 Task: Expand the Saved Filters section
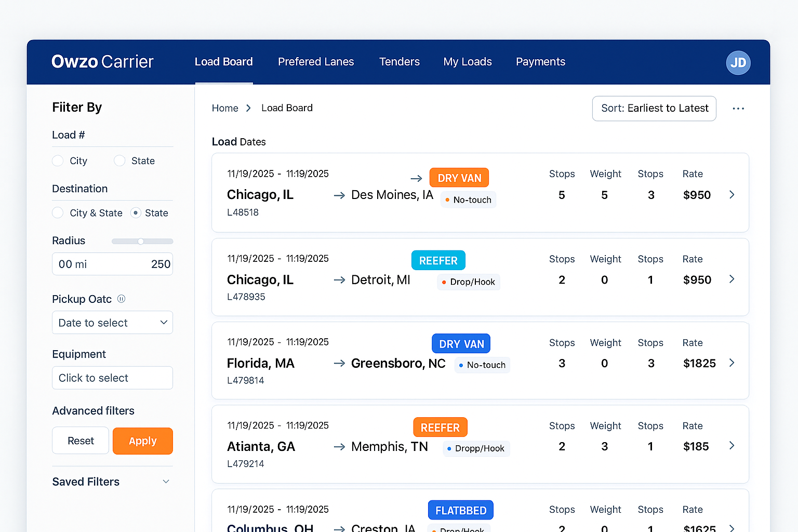[166, 482]
